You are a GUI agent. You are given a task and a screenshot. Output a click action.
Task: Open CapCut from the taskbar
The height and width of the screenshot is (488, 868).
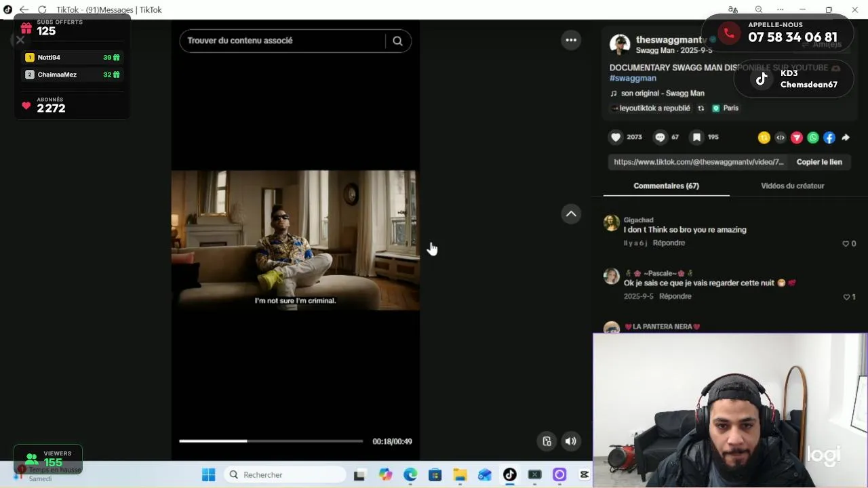point(584,474)
